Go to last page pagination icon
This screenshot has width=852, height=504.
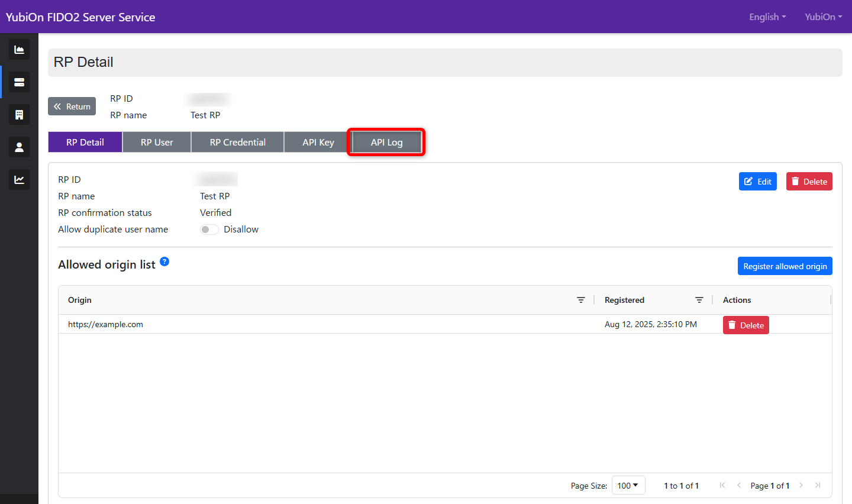click(818, 485)
